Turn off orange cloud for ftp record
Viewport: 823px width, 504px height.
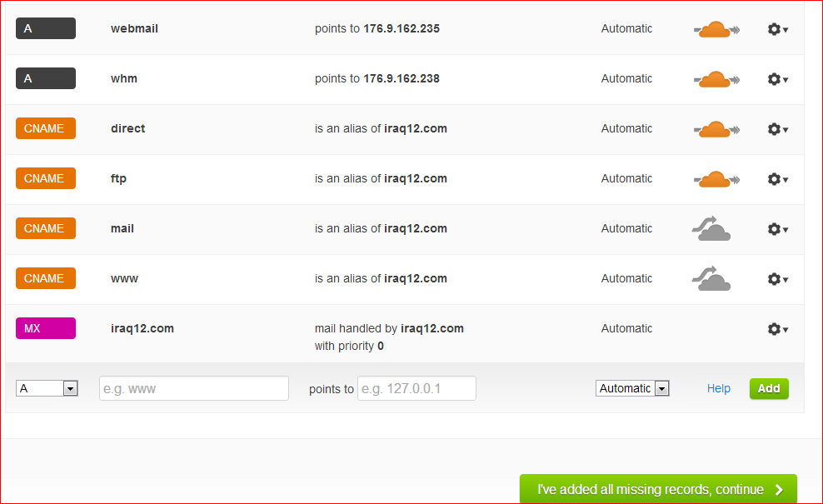[716, 180]
